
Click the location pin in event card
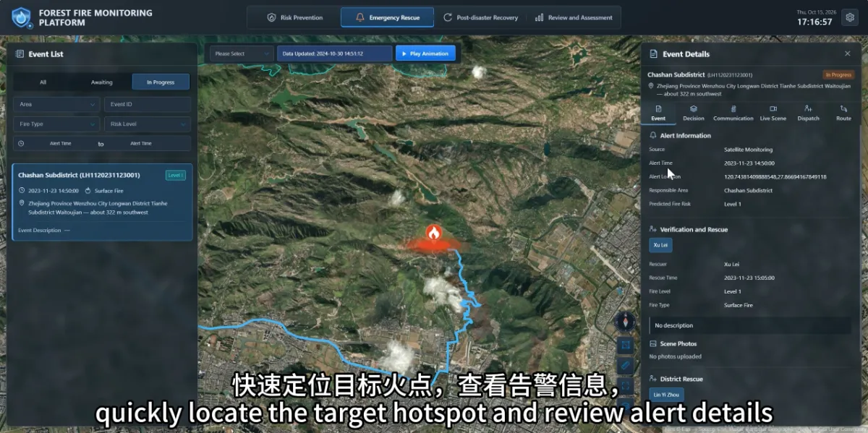(x=22, y=204)
